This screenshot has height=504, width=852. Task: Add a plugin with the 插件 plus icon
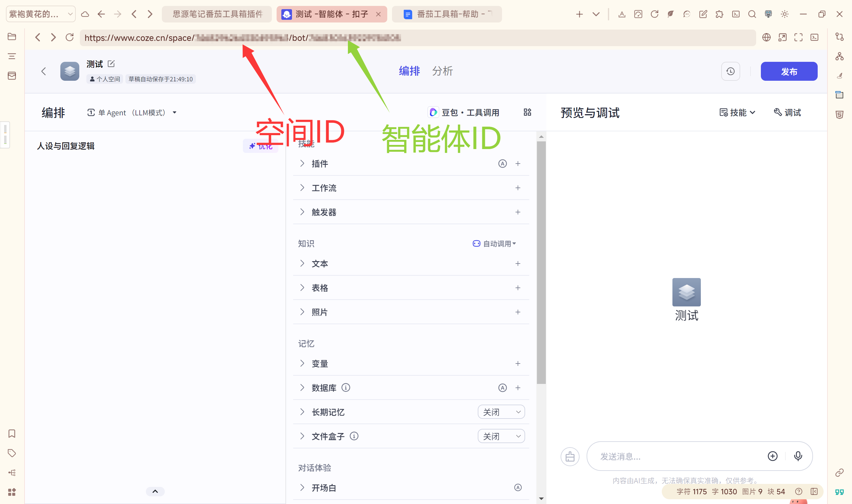[x=517, y=164]
